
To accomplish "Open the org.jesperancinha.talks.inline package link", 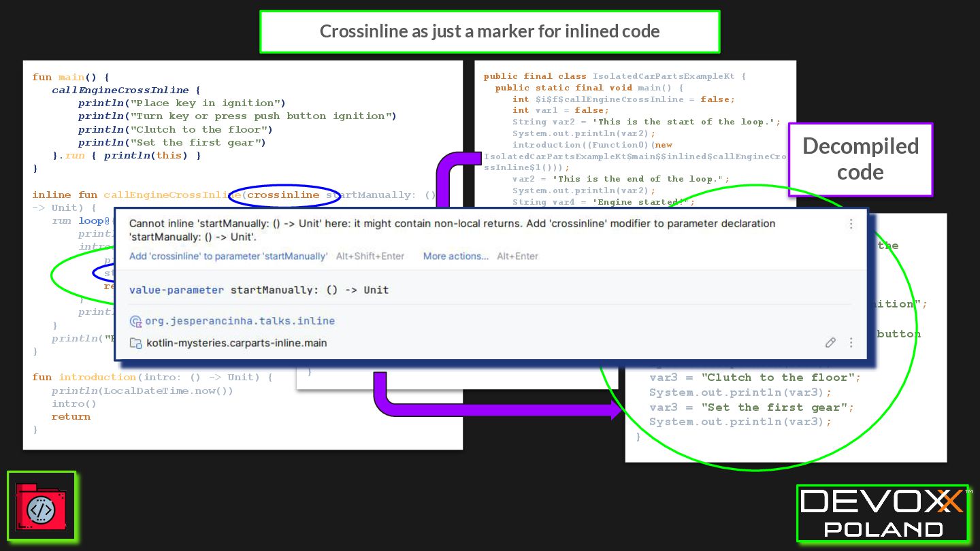I will tap(240, 321).
